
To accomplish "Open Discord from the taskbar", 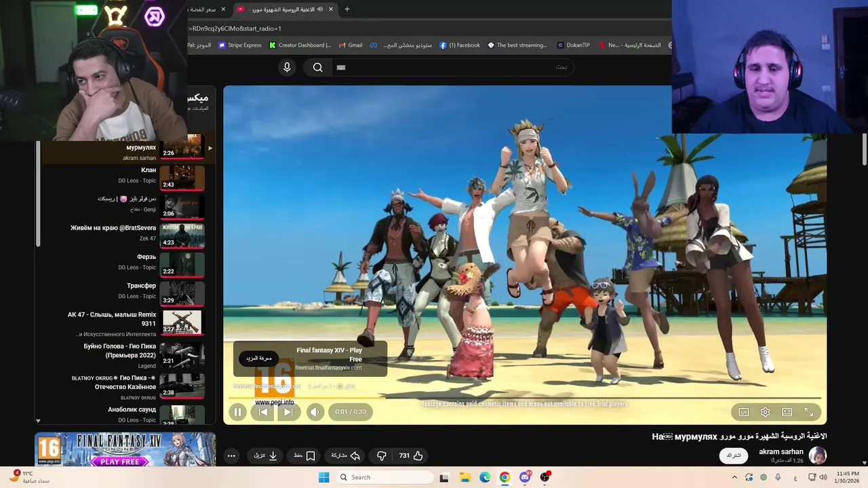I will pyautogui.click(x=525, y=477).
